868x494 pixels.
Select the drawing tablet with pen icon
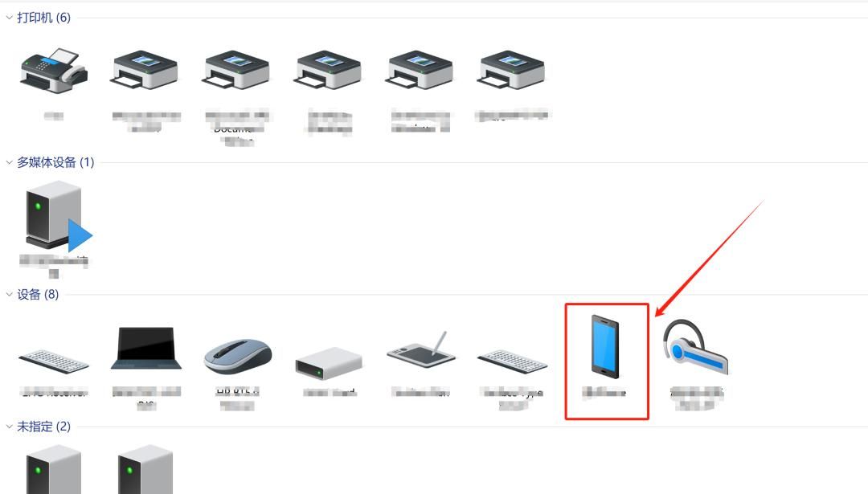click(421, 349)
